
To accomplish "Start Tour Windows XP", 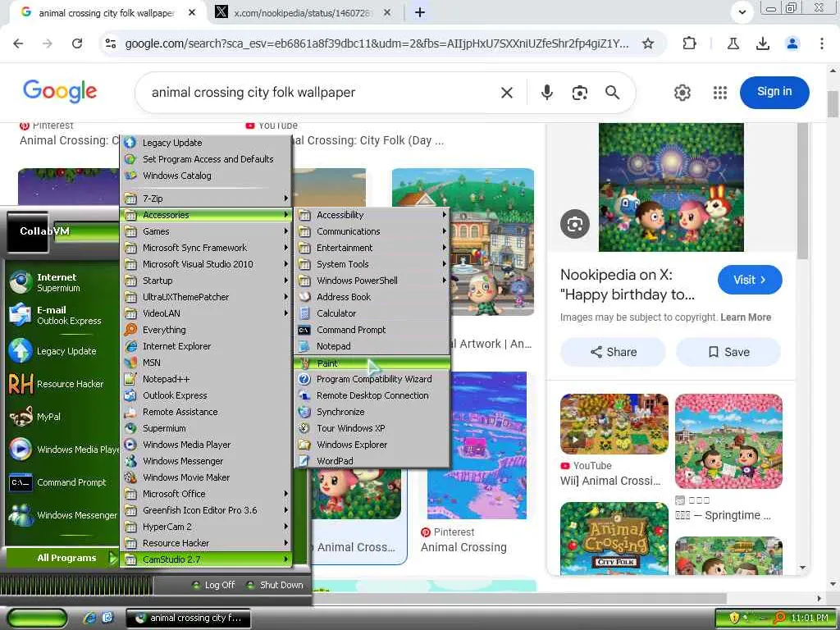I will point(372,428).
